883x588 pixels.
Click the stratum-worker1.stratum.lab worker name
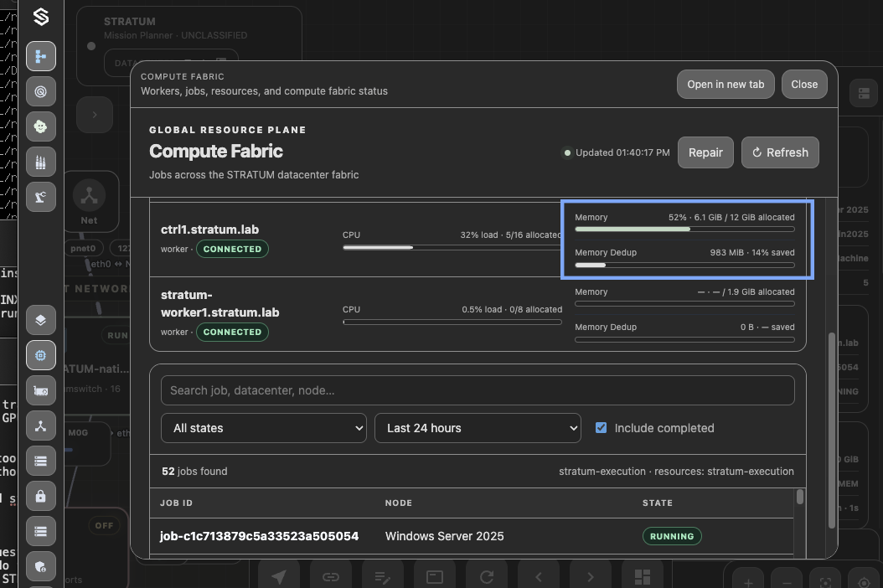pos(219,303)
